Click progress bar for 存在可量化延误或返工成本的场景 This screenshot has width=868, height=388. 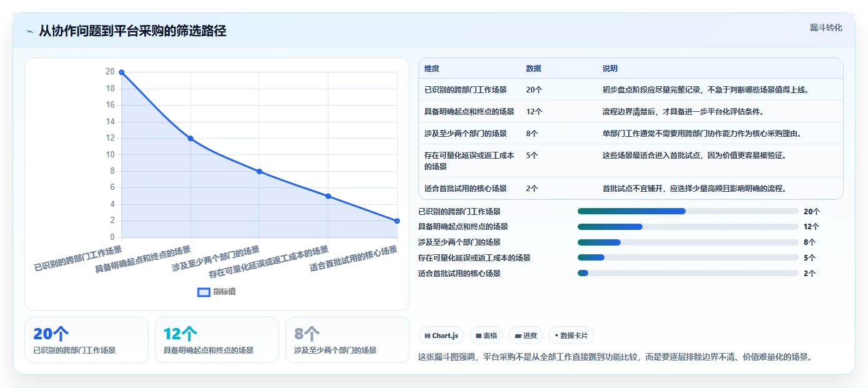688,257
